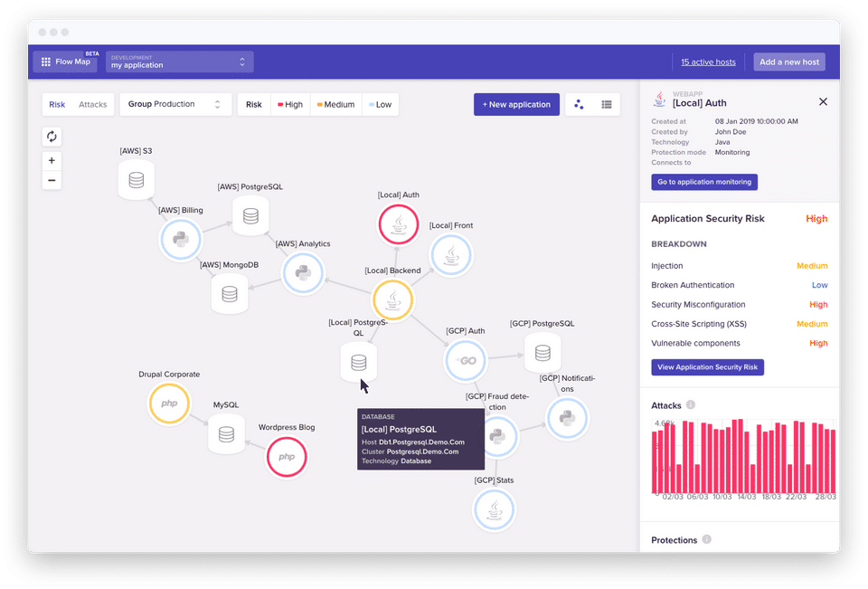Screen dimensions: 868x589
Task: Select the [Local] Front Java node
Action: (451, 255)
